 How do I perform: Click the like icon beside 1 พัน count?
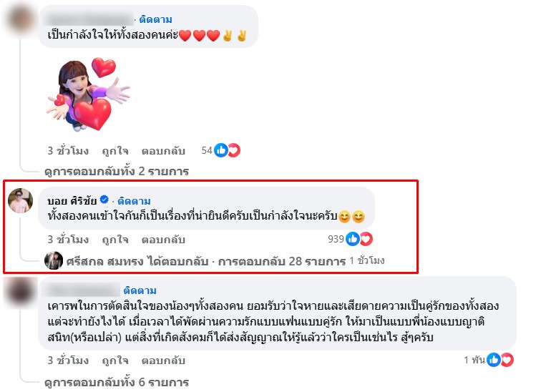(x=494, y=360)
